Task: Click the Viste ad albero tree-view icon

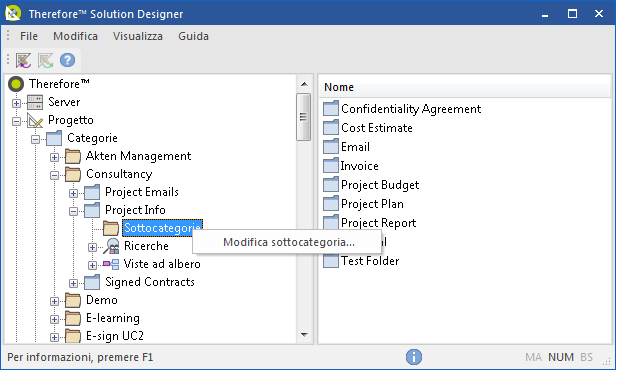Action: coord(111,264)
